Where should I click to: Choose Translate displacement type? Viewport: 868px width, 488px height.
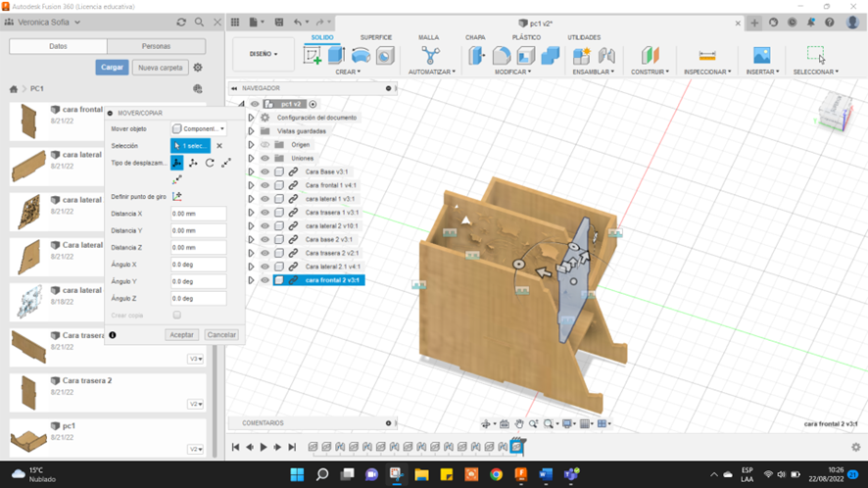coord(193,163)
